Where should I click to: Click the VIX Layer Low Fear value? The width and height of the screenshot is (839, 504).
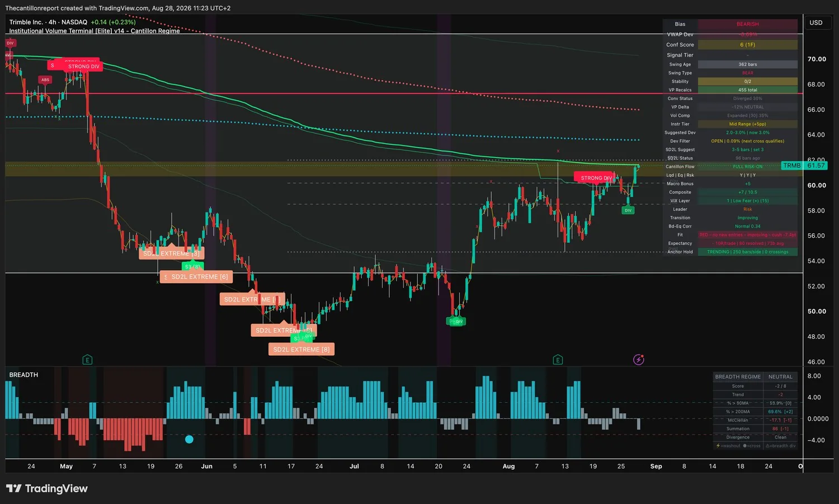(748, 201)
